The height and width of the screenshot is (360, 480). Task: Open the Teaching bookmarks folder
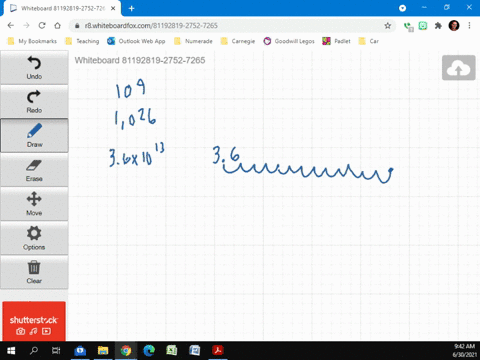83,41
